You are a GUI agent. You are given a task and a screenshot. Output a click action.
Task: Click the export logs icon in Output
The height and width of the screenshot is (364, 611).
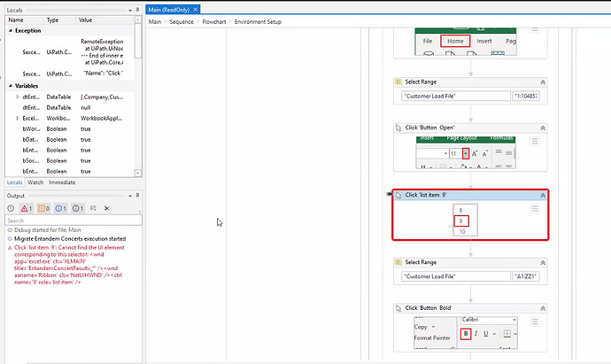click(x=93, y=208)
